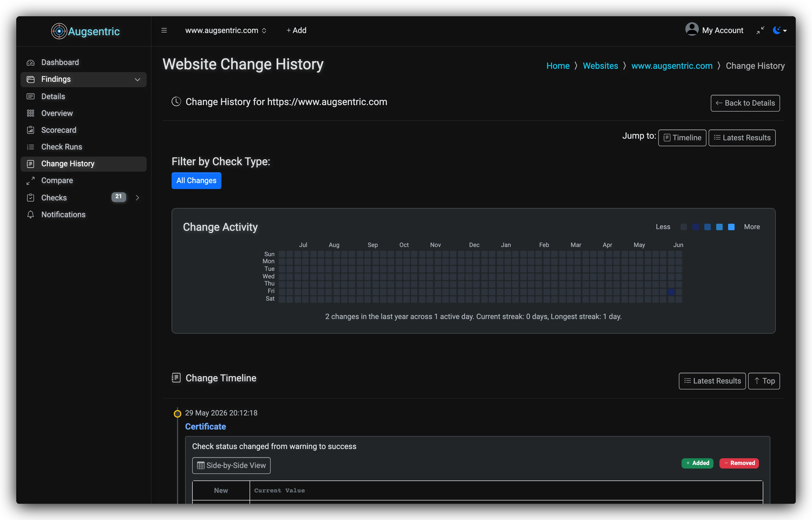This screenshot has width=812, height=520.
Task: Click the highlighted Friday activity cell in June
Action: (x=671, y=291)
